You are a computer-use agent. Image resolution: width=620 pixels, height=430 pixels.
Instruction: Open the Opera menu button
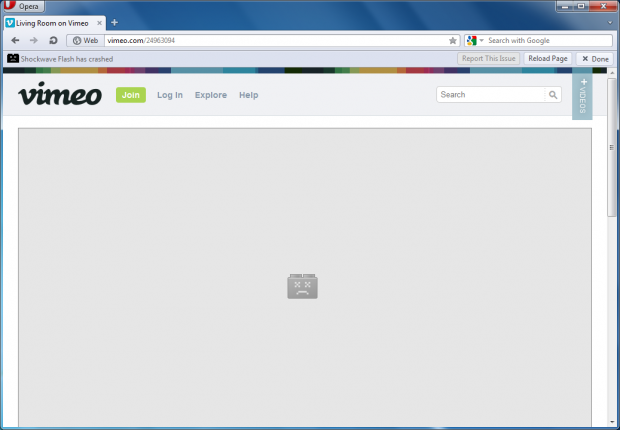24,6
